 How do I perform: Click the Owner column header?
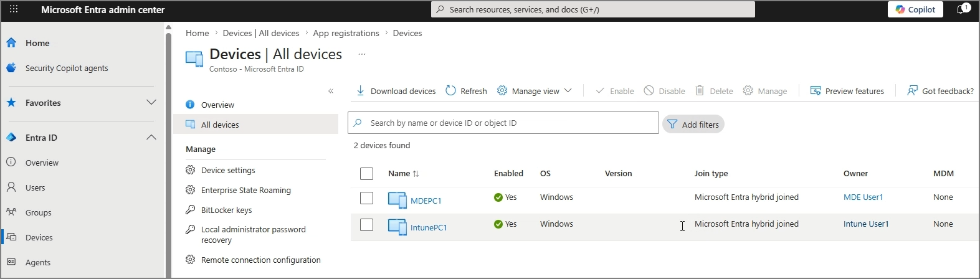point(855,174)
